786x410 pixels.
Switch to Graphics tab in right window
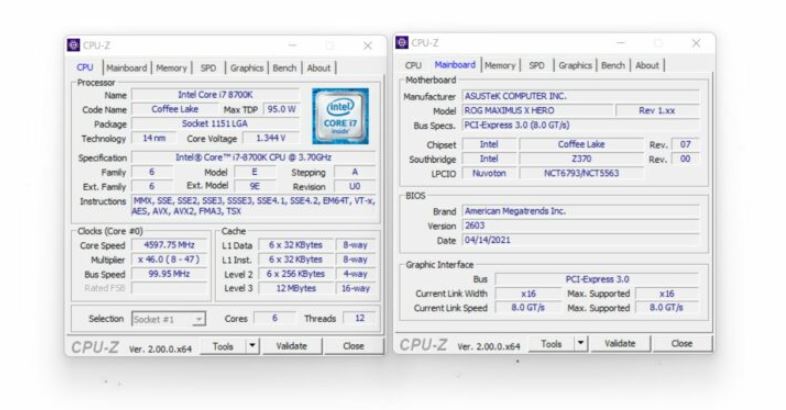(575, 65)
